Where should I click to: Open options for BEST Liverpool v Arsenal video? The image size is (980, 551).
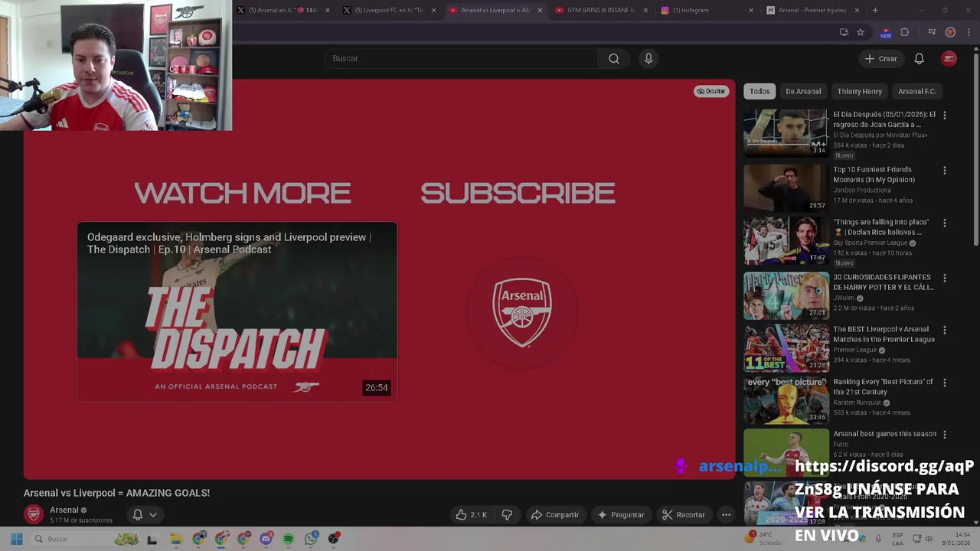[x=944, y=330]
